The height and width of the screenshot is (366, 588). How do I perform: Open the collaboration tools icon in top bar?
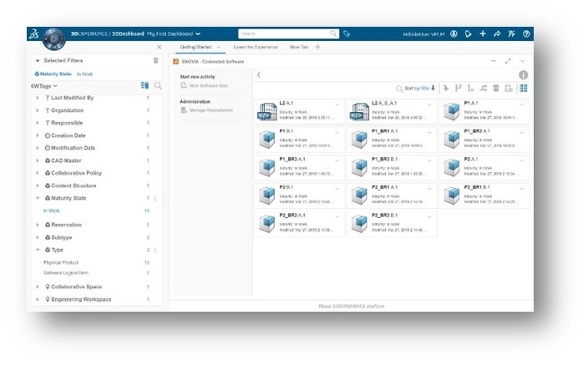coord(511,33)
